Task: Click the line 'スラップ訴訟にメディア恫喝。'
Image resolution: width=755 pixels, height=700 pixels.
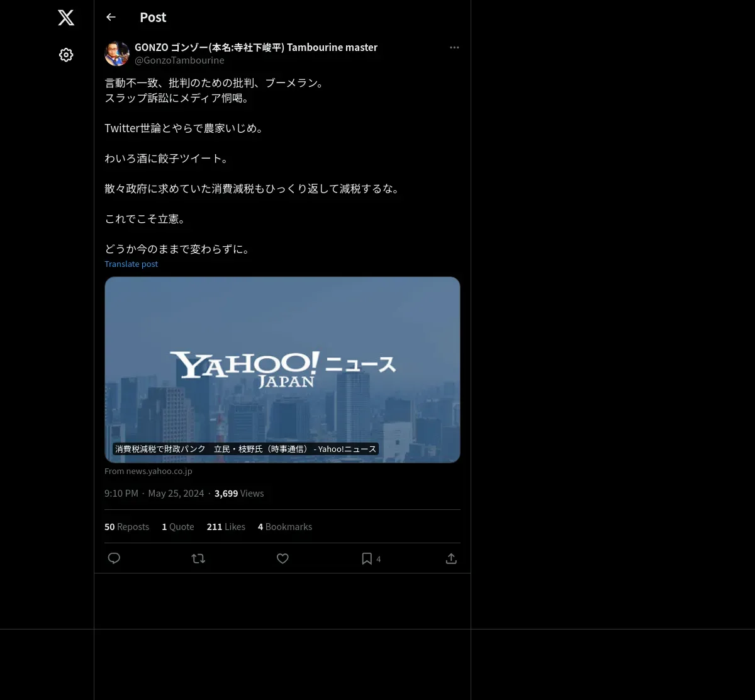Action: point(178,98)
